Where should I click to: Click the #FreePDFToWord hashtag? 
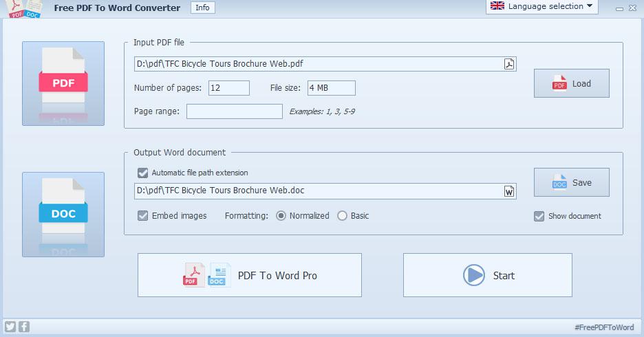pos(604,327)
